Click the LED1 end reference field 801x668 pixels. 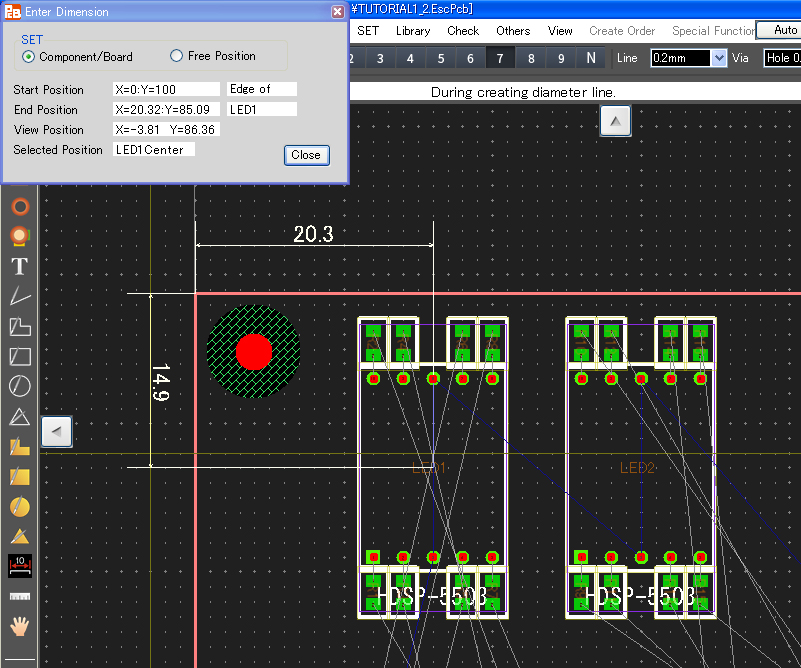pos(262,109)
